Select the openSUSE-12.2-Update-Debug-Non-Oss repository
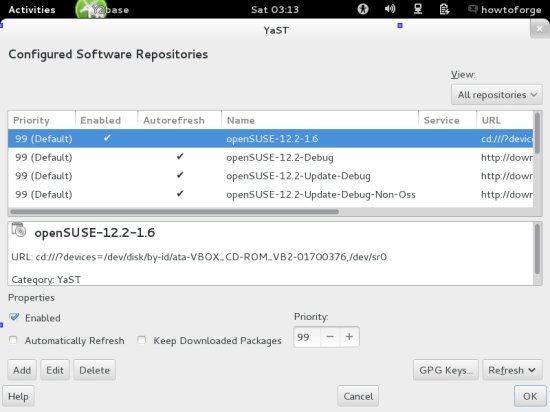Viewport: 550px width, 412px height. pyautogui.click(x=270, y=194)
